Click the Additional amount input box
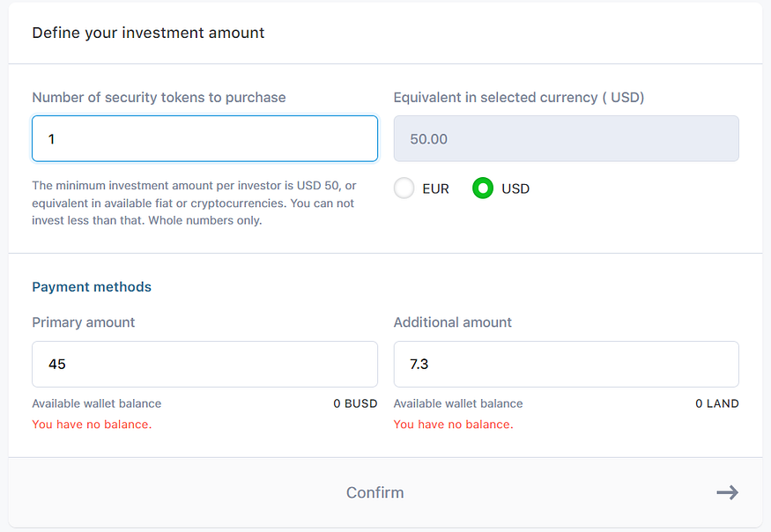 (x=566, y=364)
